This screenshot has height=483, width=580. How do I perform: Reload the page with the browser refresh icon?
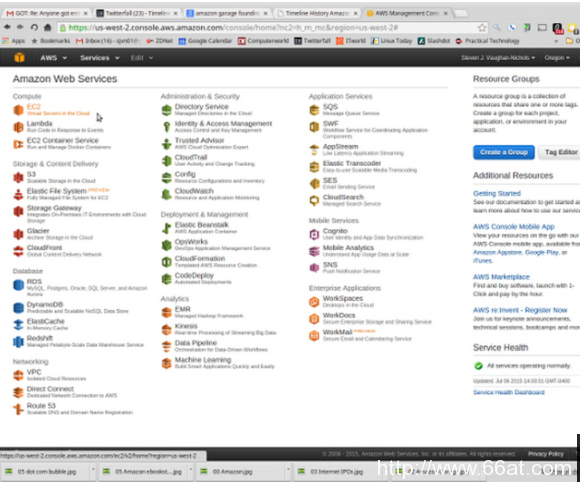pos(34,27)
